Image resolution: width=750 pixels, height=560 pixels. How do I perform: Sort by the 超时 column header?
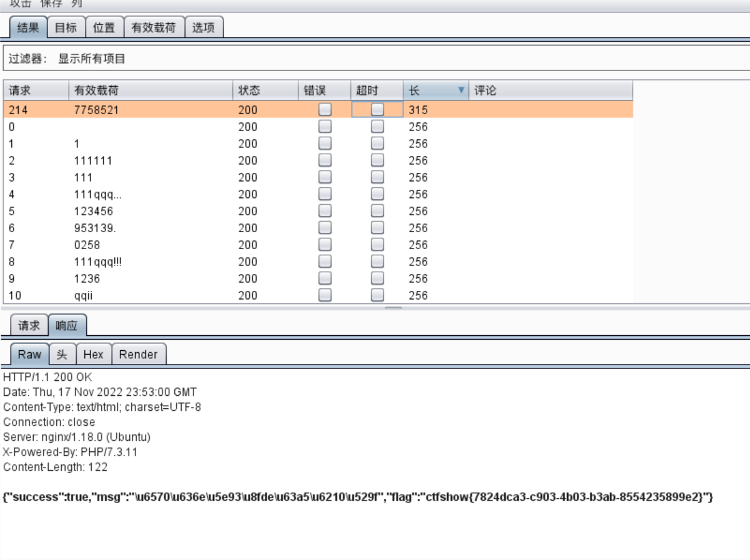click(x=377, y=91)
